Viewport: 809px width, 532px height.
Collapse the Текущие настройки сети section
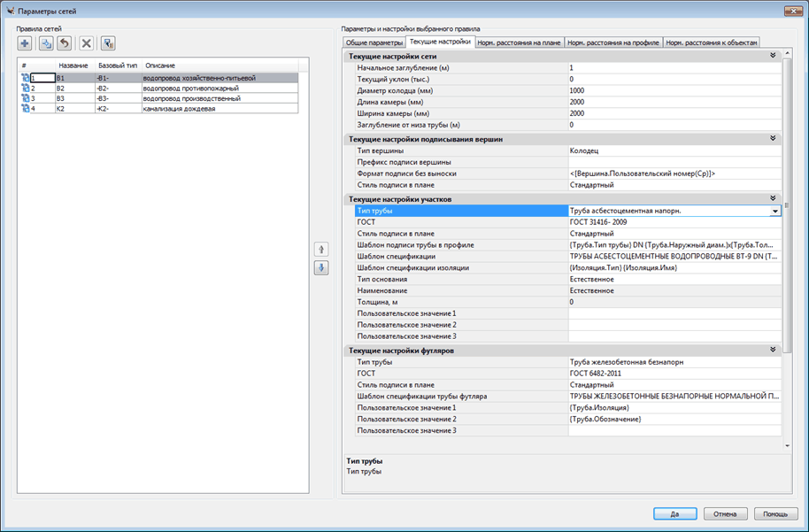[x=773, y=56]
